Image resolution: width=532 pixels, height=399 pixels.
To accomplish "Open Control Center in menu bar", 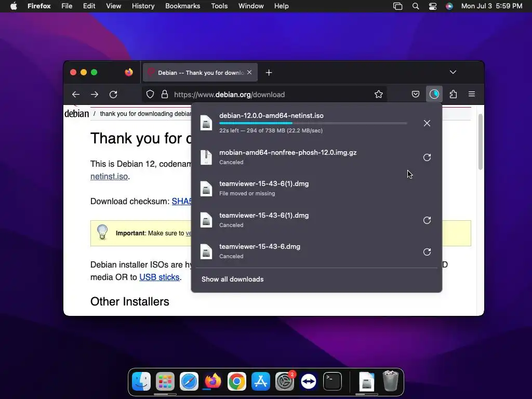I will click(433, 6).
